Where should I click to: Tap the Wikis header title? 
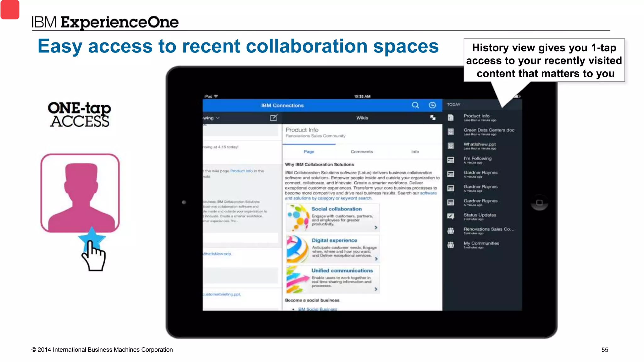(x=362, y=118)
